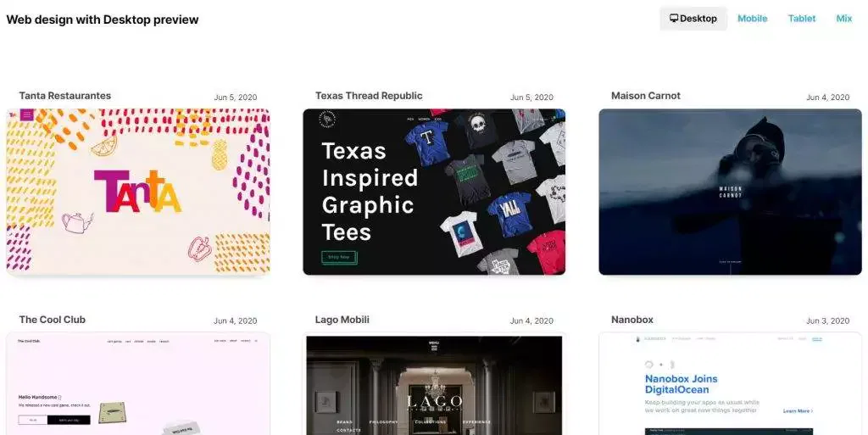This screenshot has width=868, height=435.
Task: Open the dark Maison Carnot preview thumbnail
Action: coord(730,192)
